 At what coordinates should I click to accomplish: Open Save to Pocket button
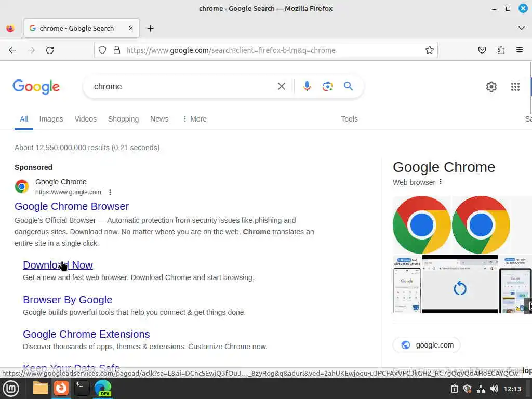click(482, 50)
